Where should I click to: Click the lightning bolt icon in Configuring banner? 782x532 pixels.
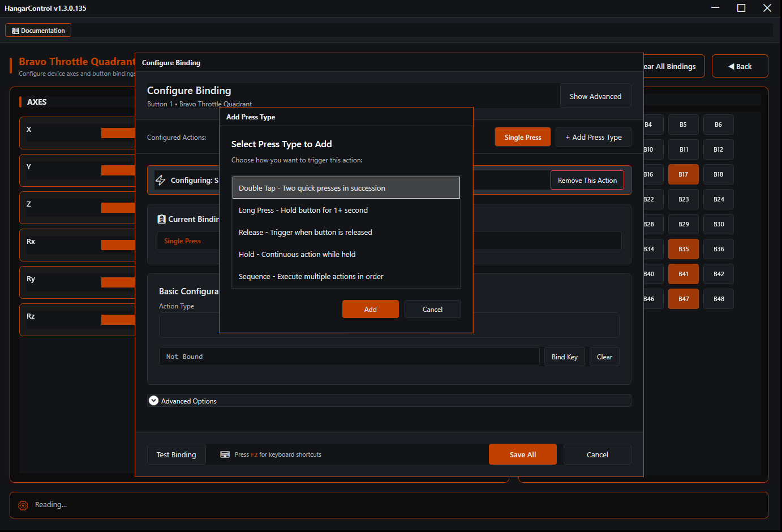[x=161, y=180]
